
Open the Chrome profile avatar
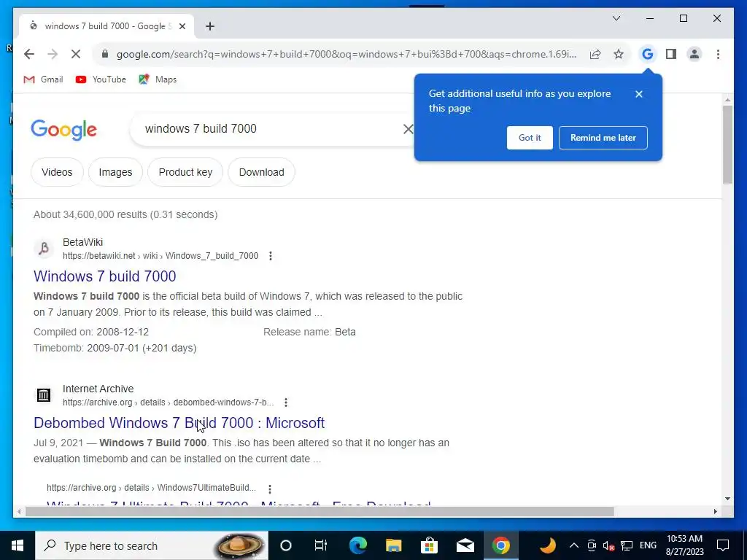pyautogui.click(x=694, y=54)
